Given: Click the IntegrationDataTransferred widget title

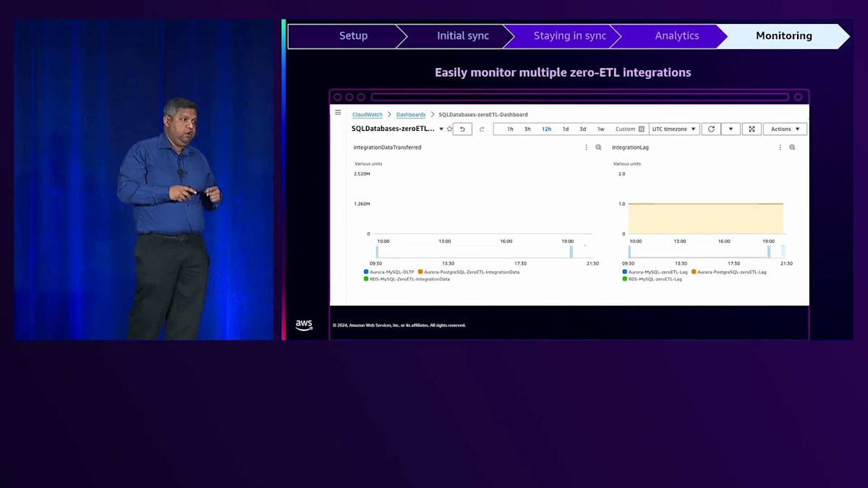Looking at the screenshot, I should tap(387, 147).
